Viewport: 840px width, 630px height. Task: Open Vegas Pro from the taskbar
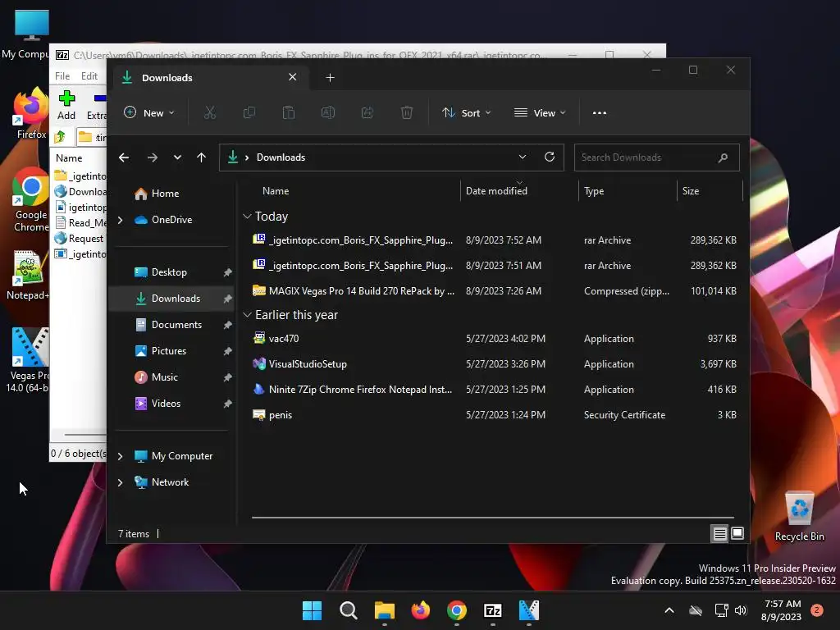tap(529, 610)
